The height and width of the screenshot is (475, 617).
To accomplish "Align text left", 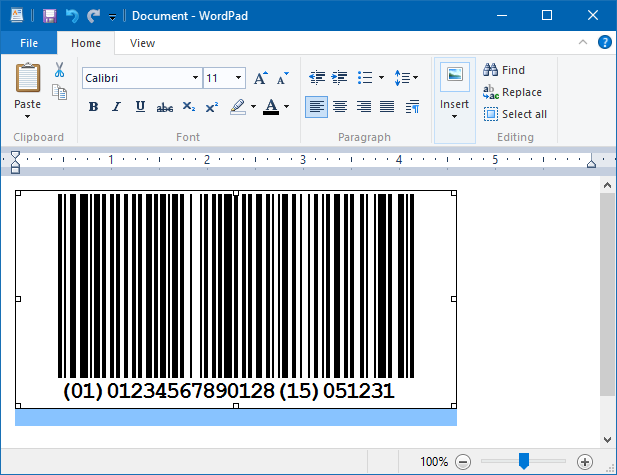I will [x=316, y=107].
